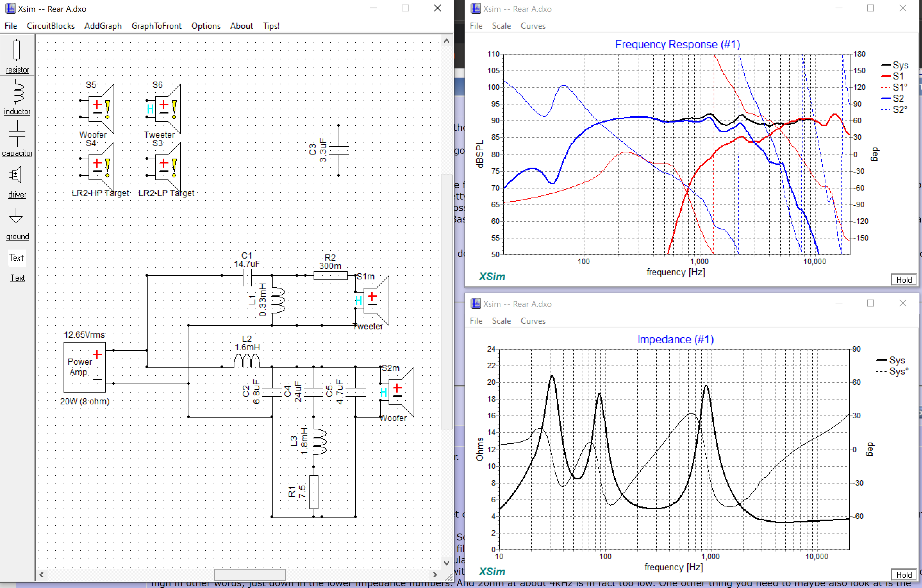Click the Xsim app icon in main title bar
922x588 pixels.
tap(10, 8)
